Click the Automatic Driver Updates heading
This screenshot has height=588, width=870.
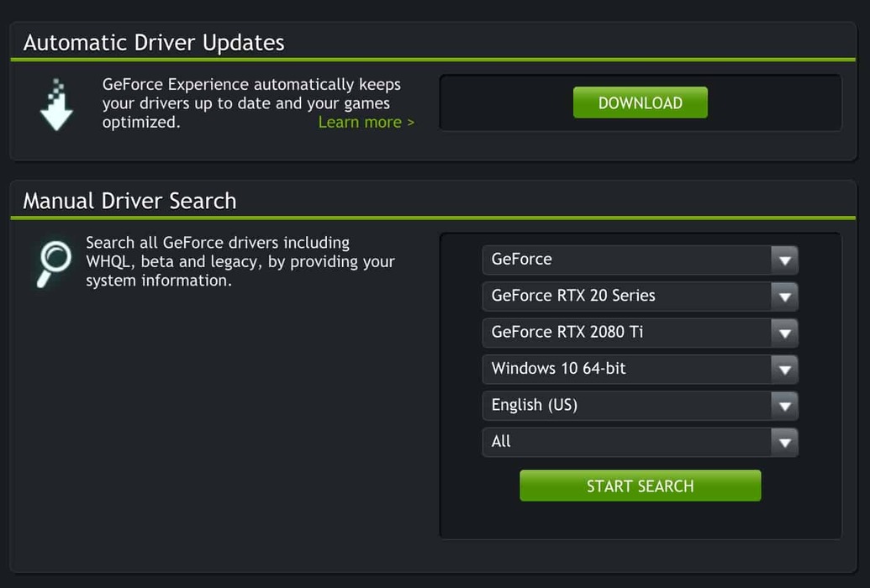[x=154, y=43]
